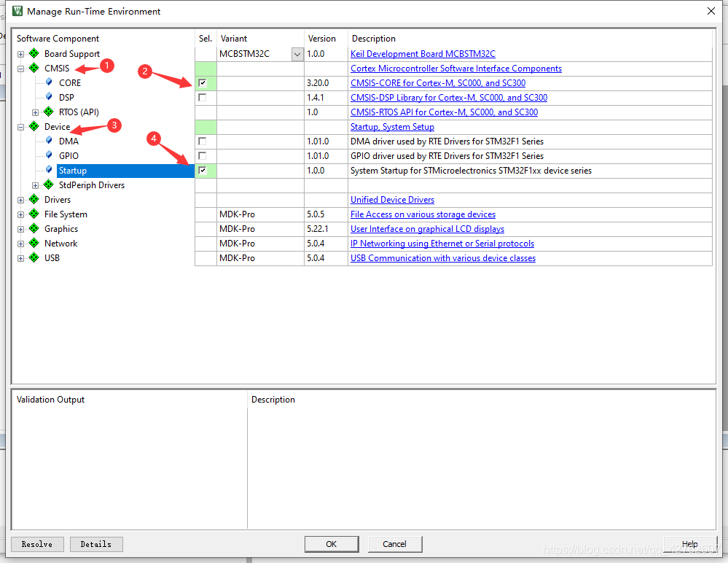Expand the USB tree node
728x563 pixels.
[x=21, y=258]
